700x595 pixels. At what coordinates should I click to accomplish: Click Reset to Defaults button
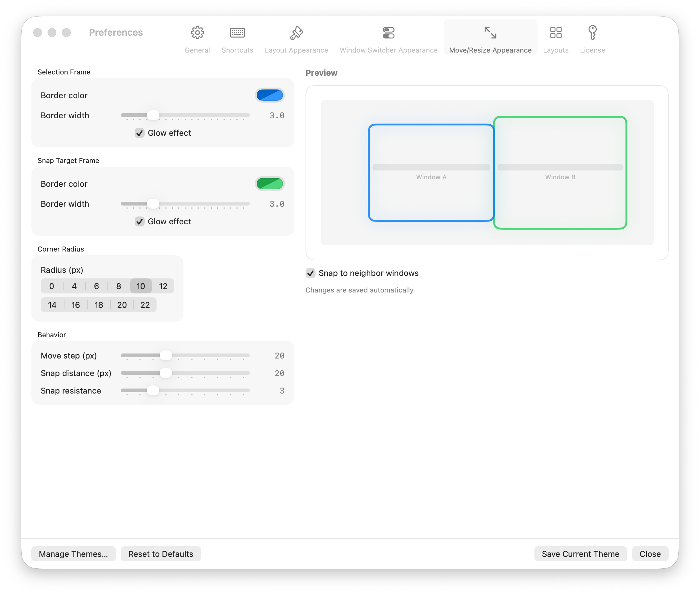point(161,554)
